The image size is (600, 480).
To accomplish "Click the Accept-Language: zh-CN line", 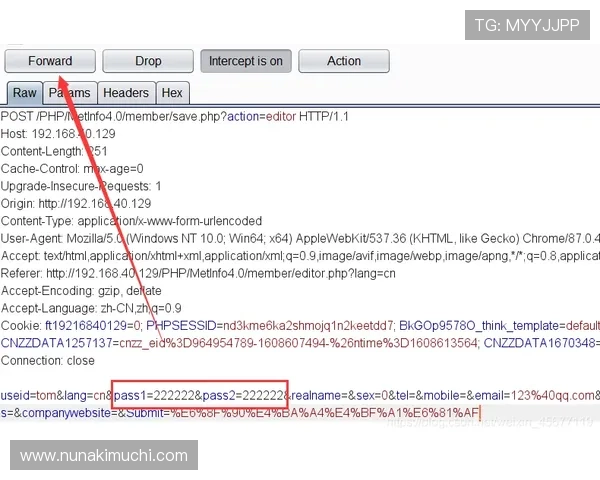I will pyautogui.click(x=91, y=308).
